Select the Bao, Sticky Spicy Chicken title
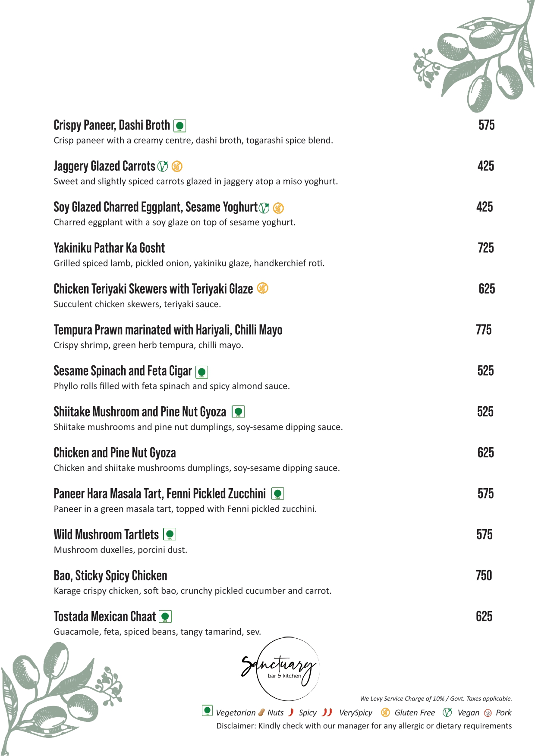The image size is (535, 756). [x=110, y=576]
